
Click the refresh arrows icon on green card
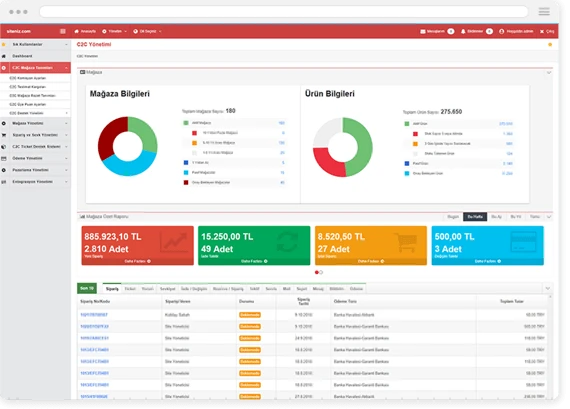click(x=287, y=242)
